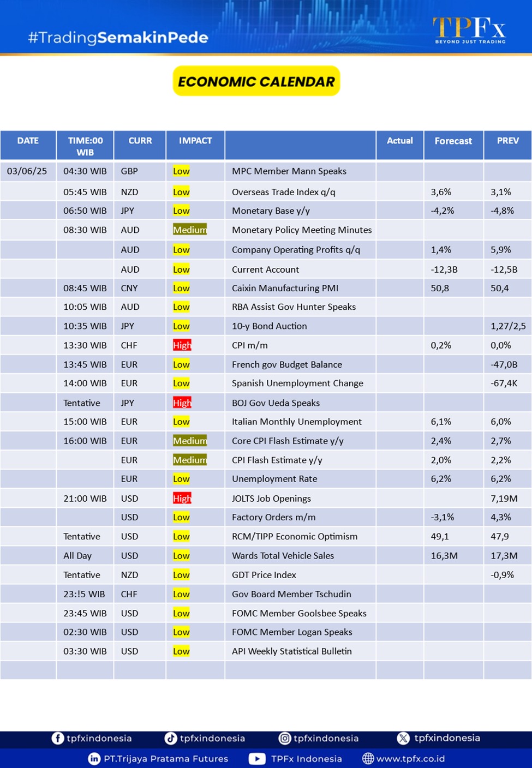This screenshot has width=532, height=768.
Task: Click the LinkedIn icon in footer
Action: coord(94,759)
